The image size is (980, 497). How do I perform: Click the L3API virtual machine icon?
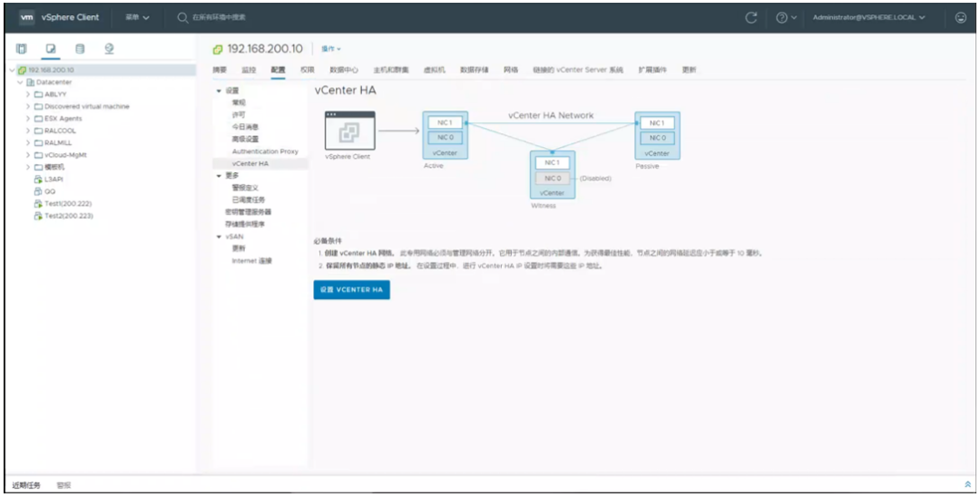[38, 180]
